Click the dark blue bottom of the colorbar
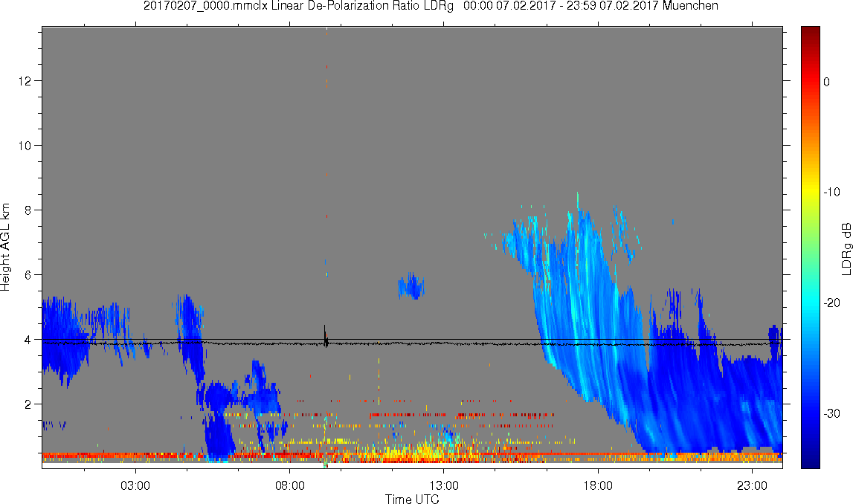This screenshot has width=853, height=504. (x=811, y=459)
